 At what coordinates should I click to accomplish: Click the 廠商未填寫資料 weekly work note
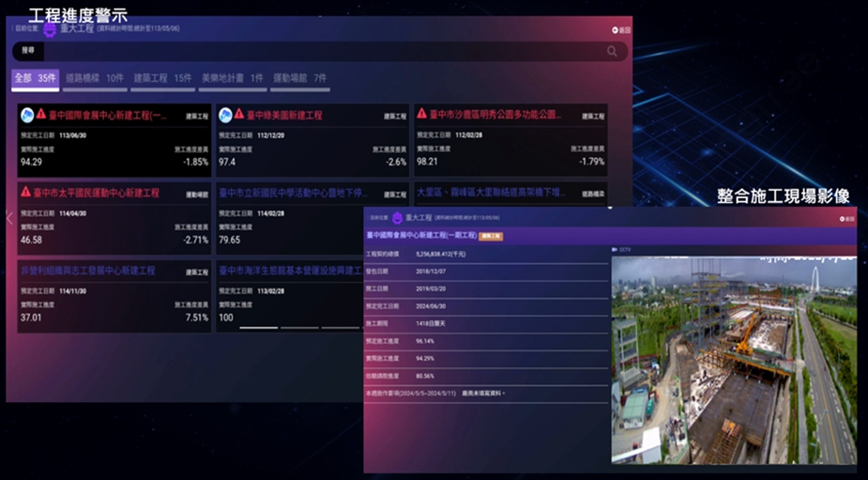(483, 393)
